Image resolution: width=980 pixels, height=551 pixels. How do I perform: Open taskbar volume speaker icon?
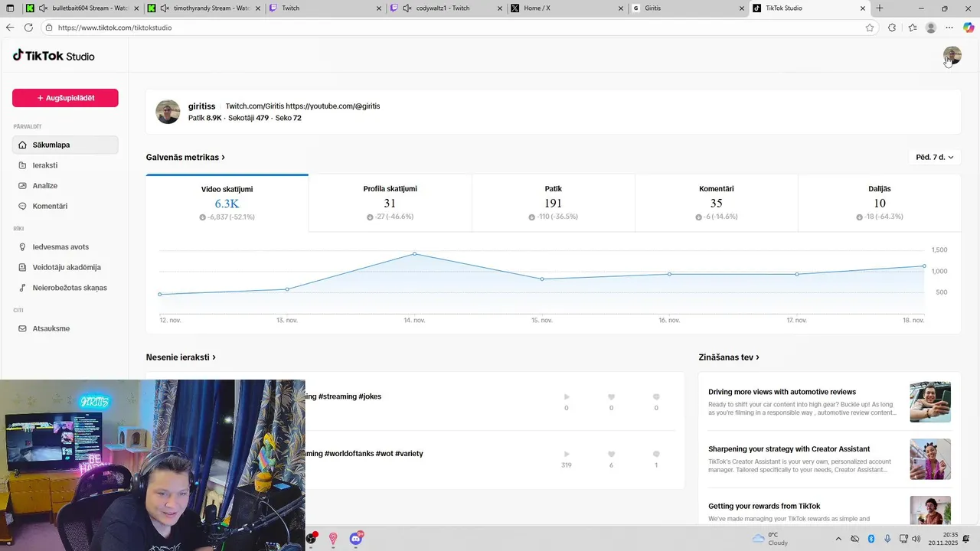tap(916, 539)
